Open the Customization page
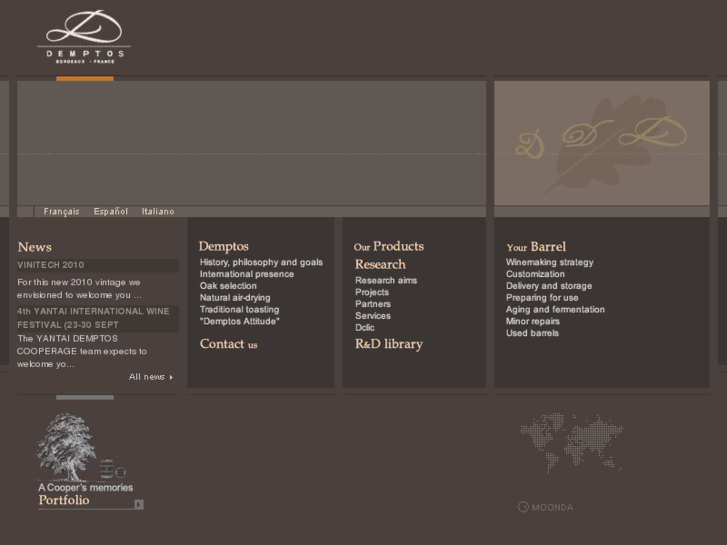This screenshot has height=545, width=727. 535,274
